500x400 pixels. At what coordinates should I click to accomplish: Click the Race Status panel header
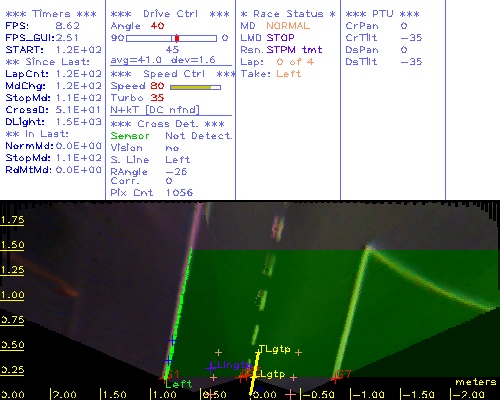pos(288,14)
